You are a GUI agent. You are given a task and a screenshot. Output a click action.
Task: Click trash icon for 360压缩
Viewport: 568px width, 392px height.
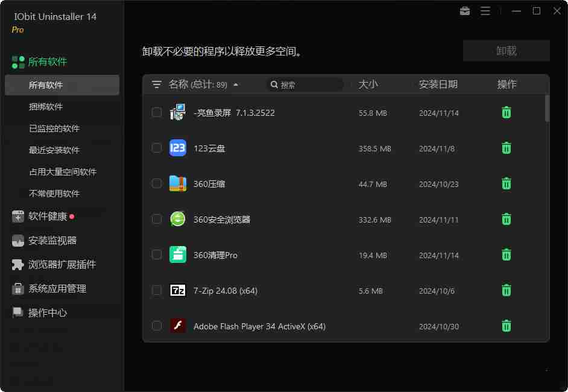pyautogui.click(x=506, y=183)
